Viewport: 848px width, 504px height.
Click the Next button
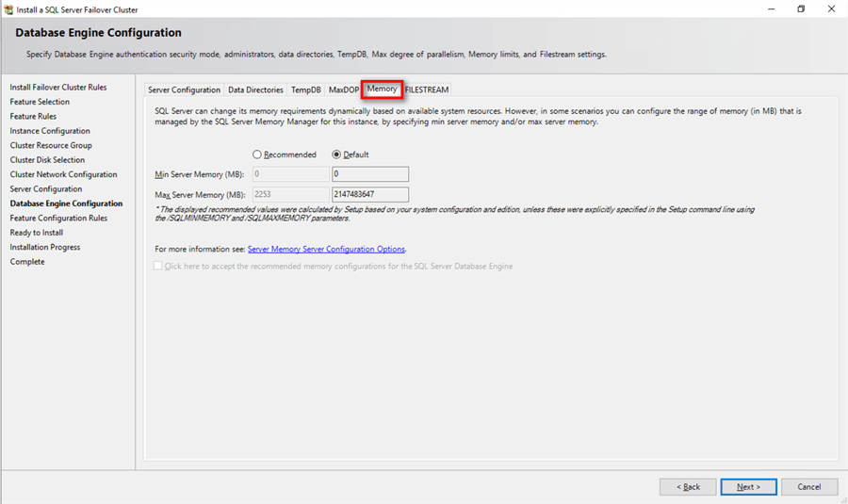pos(748,487)
